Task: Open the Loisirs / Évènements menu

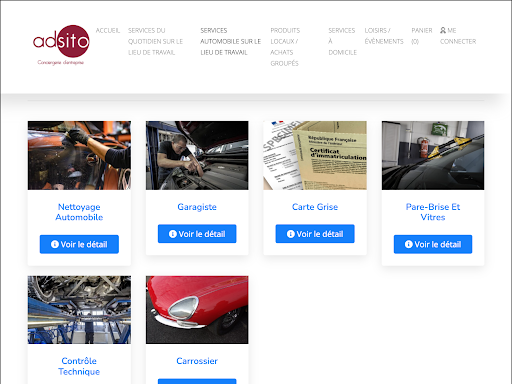Action: coord(384,36)
